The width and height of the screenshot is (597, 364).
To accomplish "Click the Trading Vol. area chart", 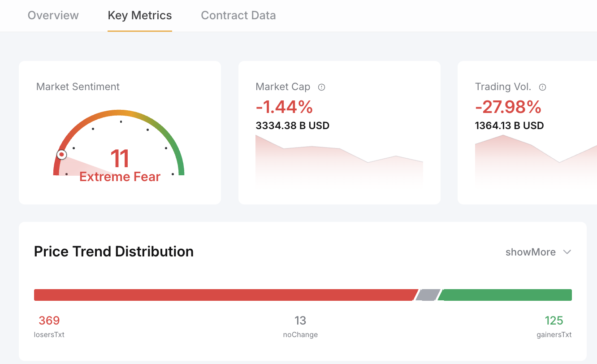I will [x=536, y=160].
